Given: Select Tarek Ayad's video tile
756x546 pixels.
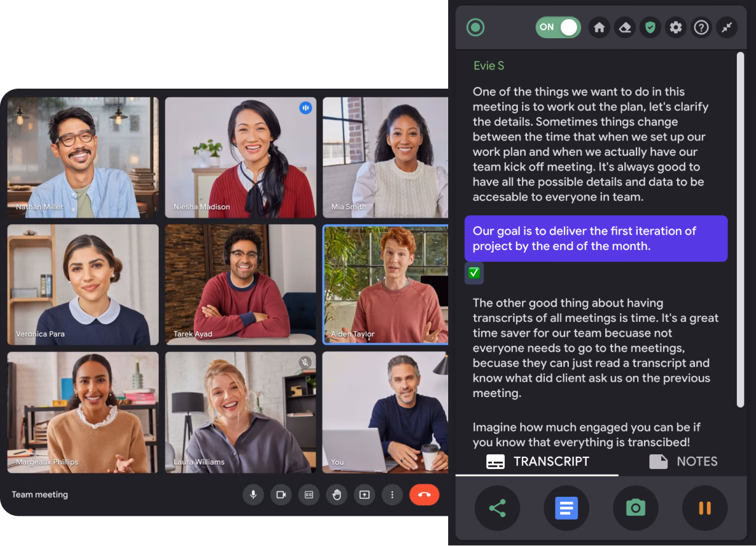Looking at the screenshot, I should (x=241, y=284).
